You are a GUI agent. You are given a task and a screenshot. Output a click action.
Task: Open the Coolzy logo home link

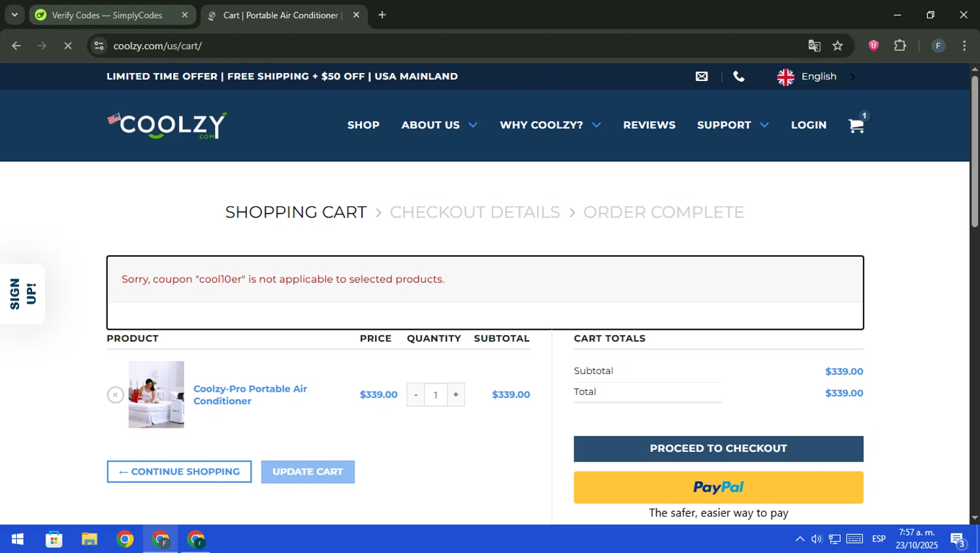167,125
